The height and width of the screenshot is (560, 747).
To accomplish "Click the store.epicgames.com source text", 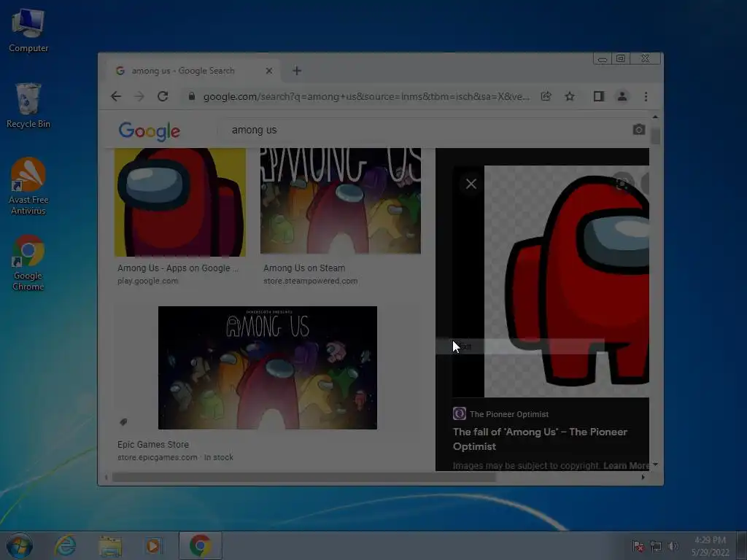I will tap(158, 457).
